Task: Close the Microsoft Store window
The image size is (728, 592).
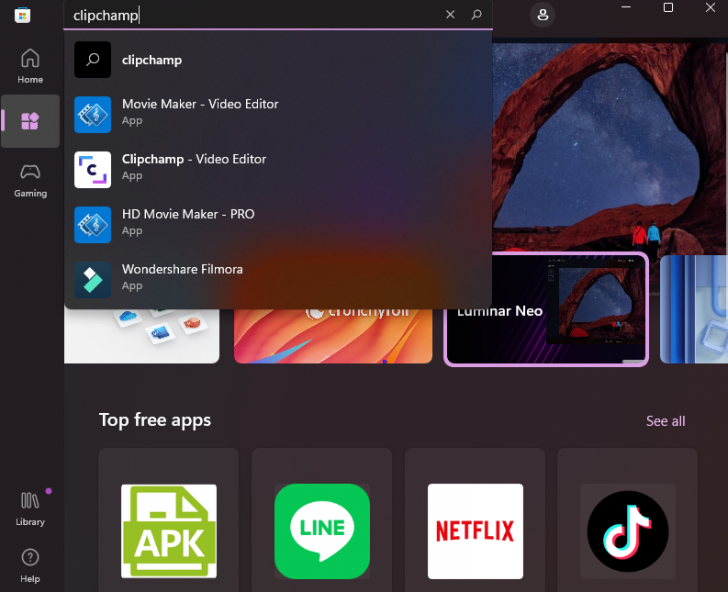Action: tap(710, 7)
